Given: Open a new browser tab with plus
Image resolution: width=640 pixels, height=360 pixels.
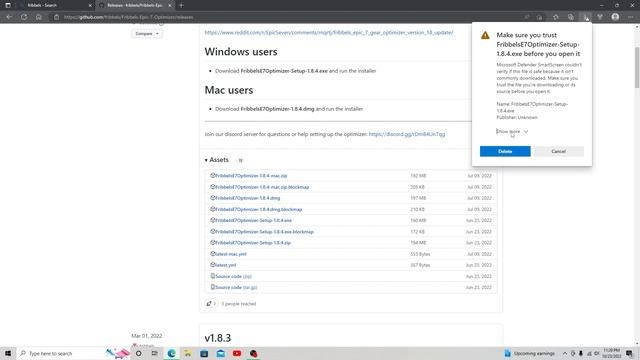Looking at the screenshot, I should tap(181, 5).
